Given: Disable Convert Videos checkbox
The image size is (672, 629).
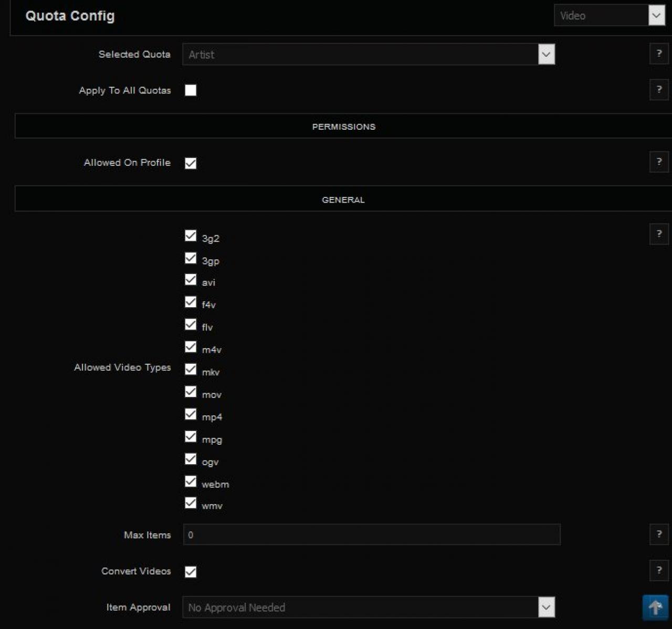Looking at the screenshot, I should click(191, 572).
